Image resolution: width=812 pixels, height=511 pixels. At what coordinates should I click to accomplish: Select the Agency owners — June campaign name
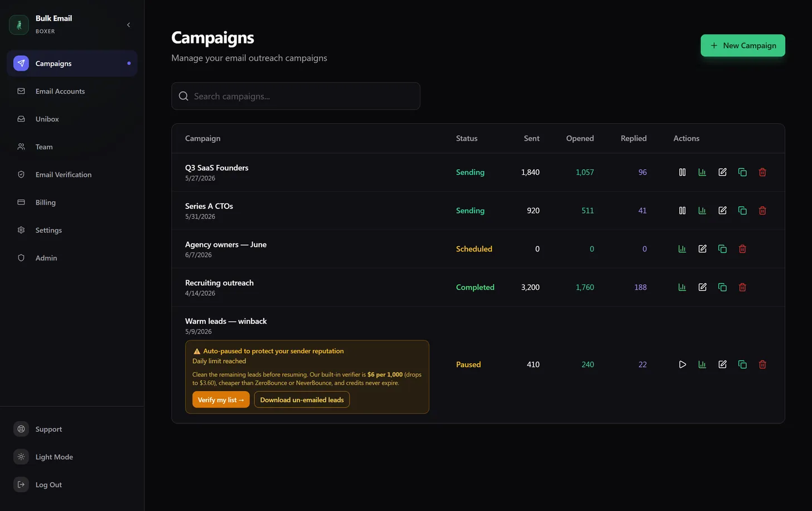point(226,245)
